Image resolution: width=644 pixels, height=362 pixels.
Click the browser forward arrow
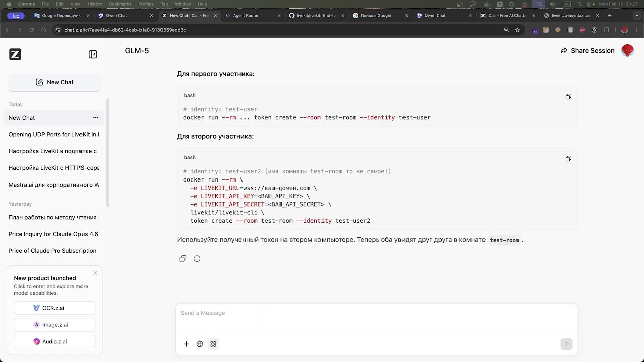coord(19,30)
